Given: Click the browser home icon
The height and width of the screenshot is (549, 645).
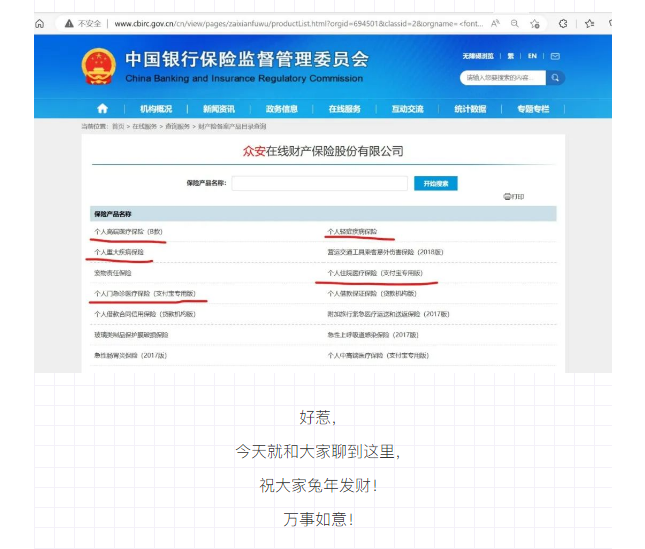Looking at the screenshot, I should pyautogui.click(x=39, y=23).
